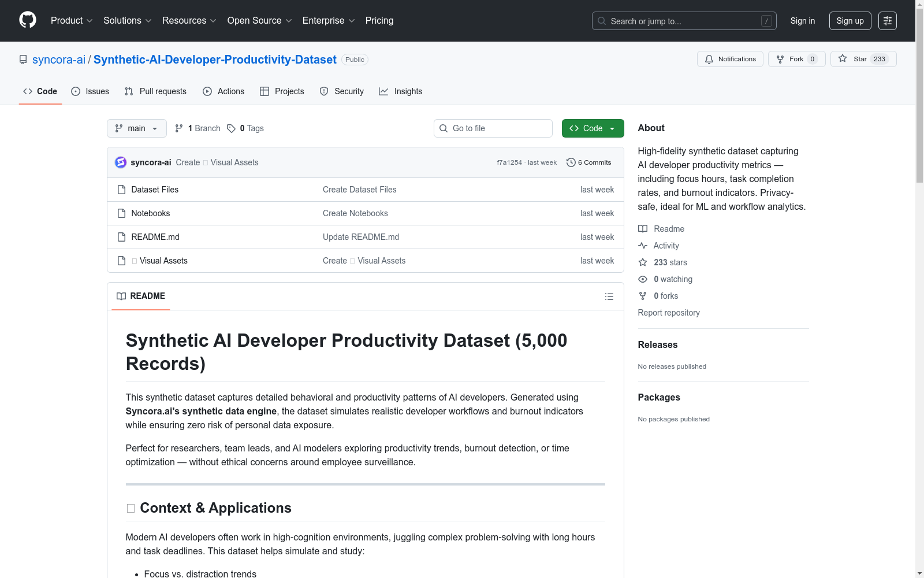The image size is (924, 578).
Task: Open the Notebooks entry
Action: (151, 213)
